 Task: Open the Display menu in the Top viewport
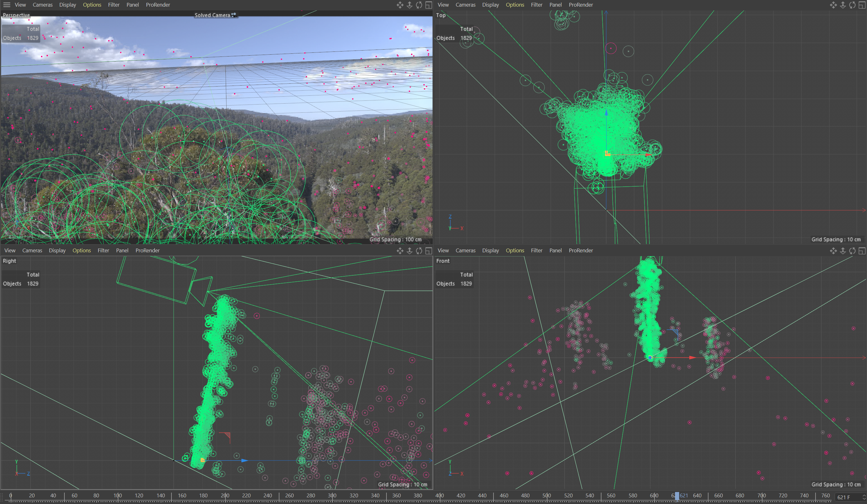(x=490, y=5)
